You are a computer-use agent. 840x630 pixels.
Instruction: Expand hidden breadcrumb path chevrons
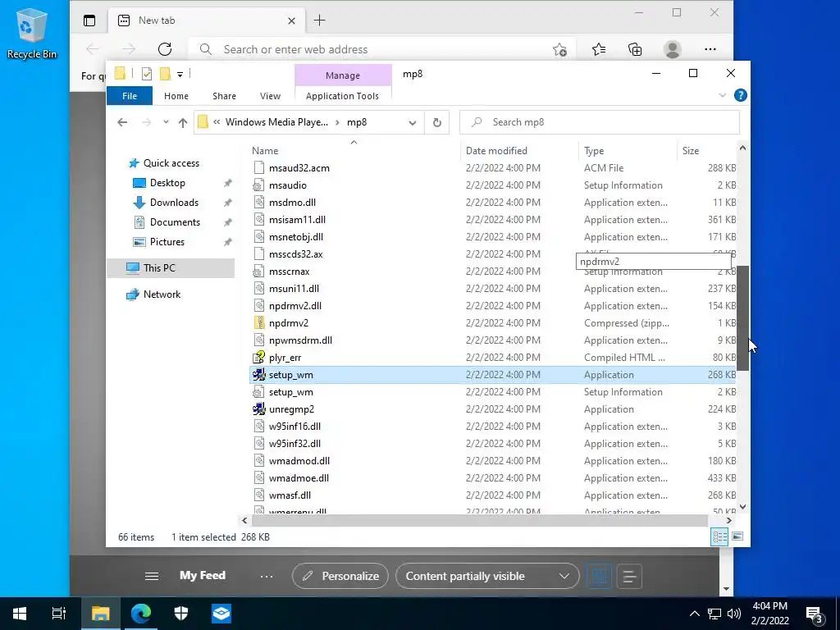[x=217, y=122]
